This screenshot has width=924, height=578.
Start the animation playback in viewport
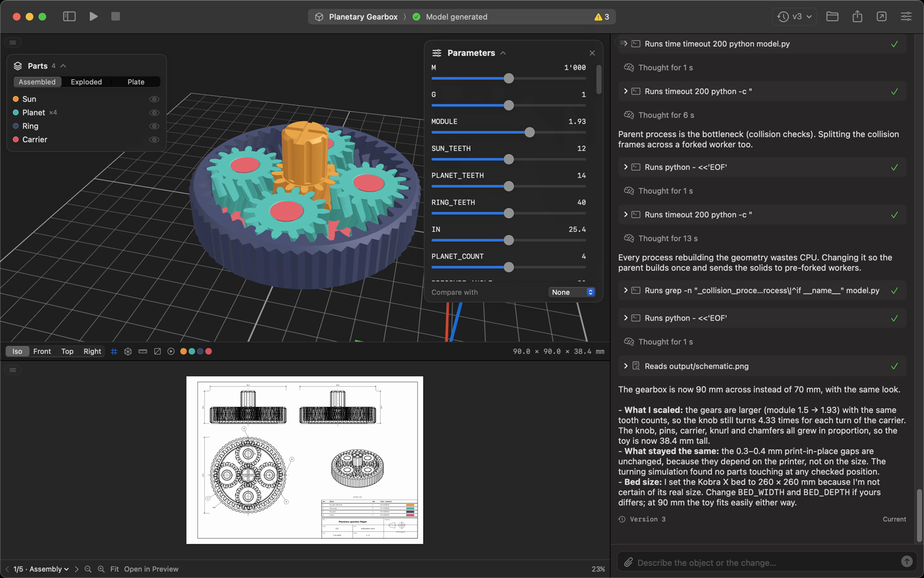click(x=171, y=351)
